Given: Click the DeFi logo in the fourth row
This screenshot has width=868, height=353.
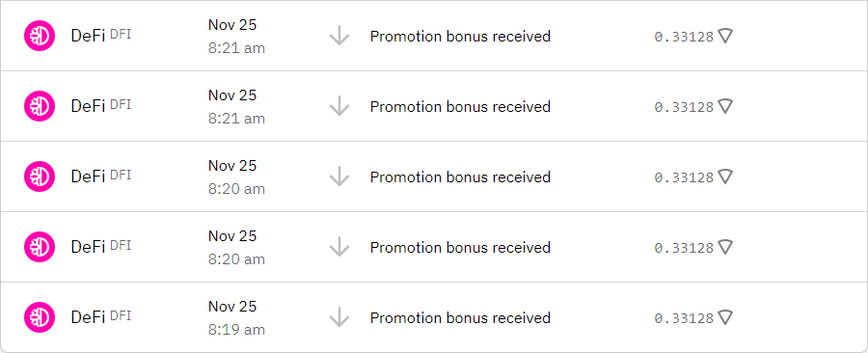Looking at the screenshot, I should (x=40, y=247).
